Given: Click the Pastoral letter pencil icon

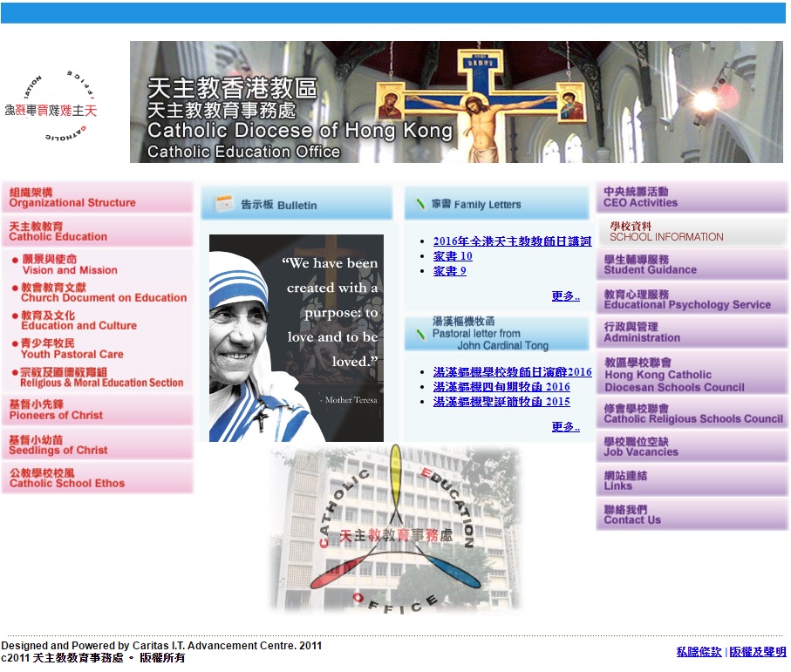Looking at the screenshot, I should (x=420, y=334).
